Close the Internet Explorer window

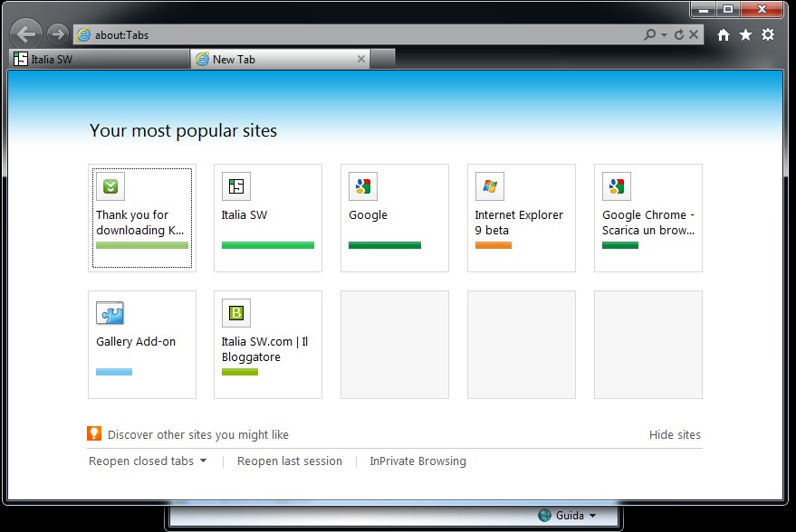point(762,9)
